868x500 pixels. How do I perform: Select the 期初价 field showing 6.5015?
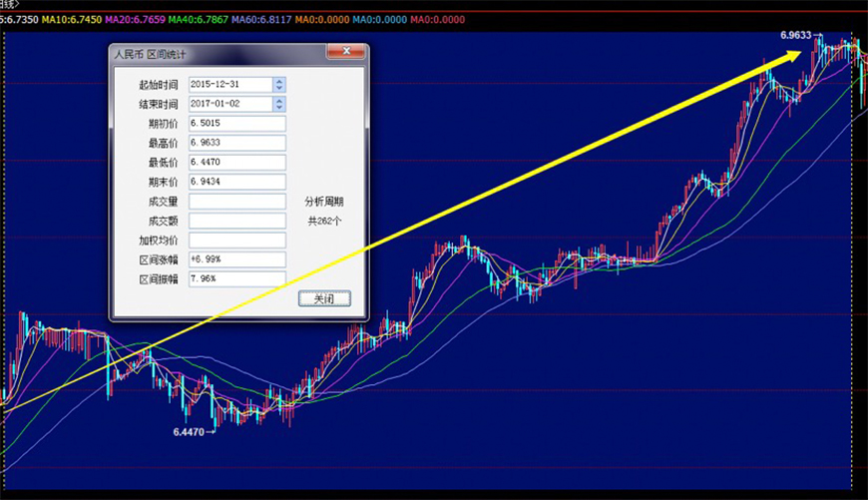point(236,124)
